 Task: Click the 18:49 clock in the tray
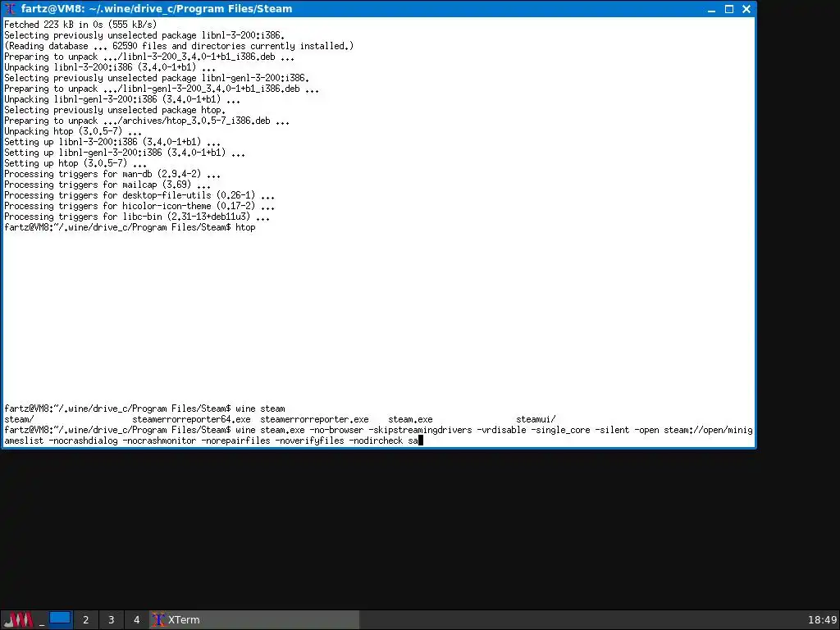coord(822,620)
